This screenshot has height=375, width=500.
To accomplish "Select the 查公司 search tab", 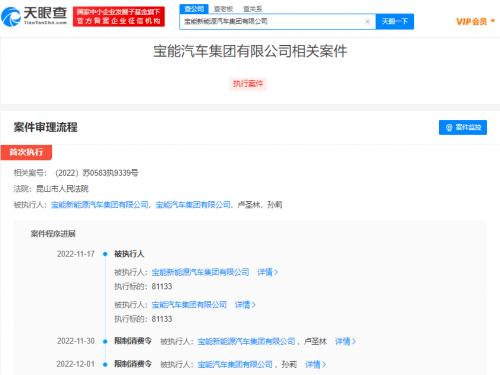I will 194,9.
